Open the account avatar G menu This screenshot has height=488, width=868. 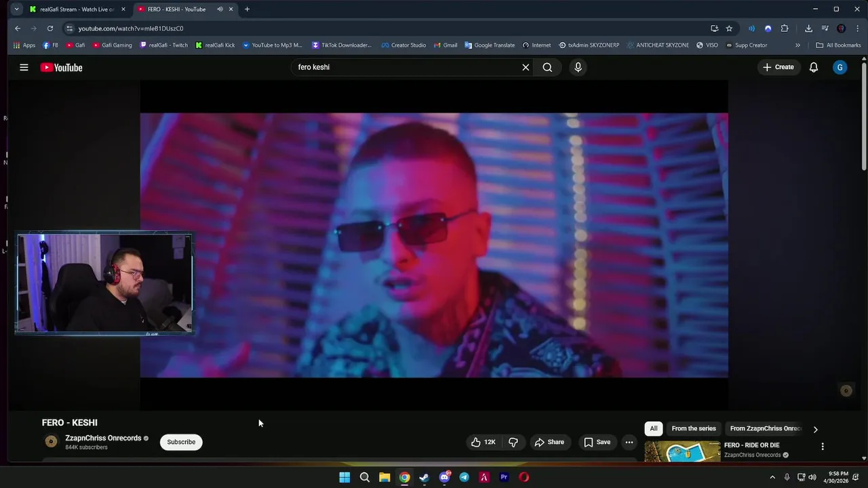840,67
